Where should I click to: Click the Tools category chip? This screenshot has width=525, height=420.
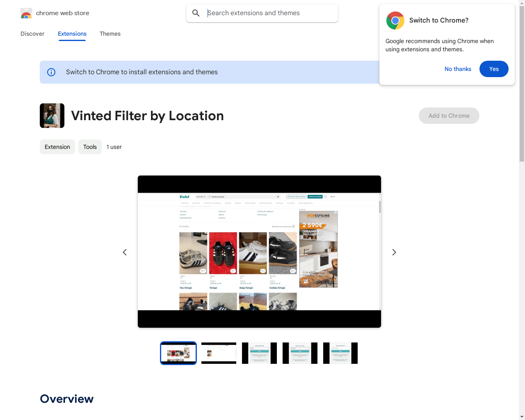tap(90, 147)
